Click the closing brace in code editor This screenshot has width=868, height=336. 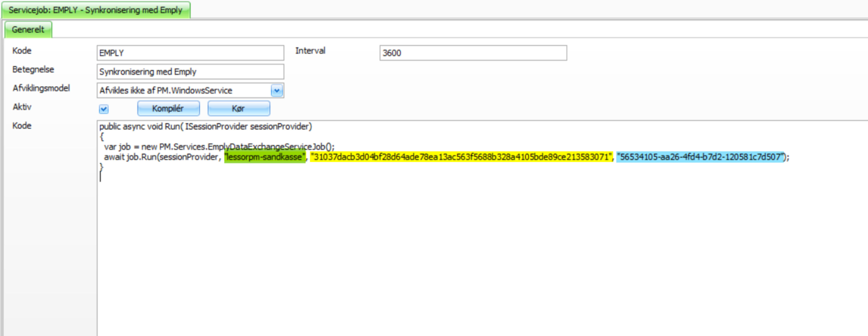101,167
